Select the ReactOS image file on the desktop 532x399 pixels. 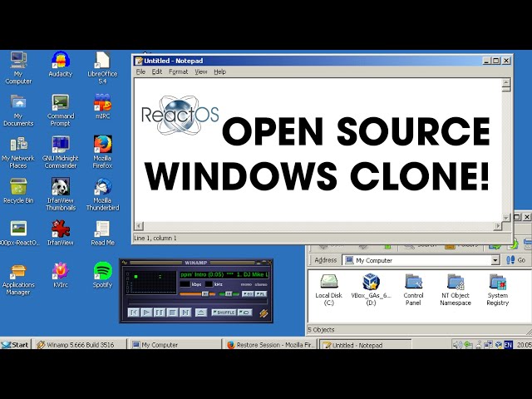pyautogui.click(x=18, y=233)
